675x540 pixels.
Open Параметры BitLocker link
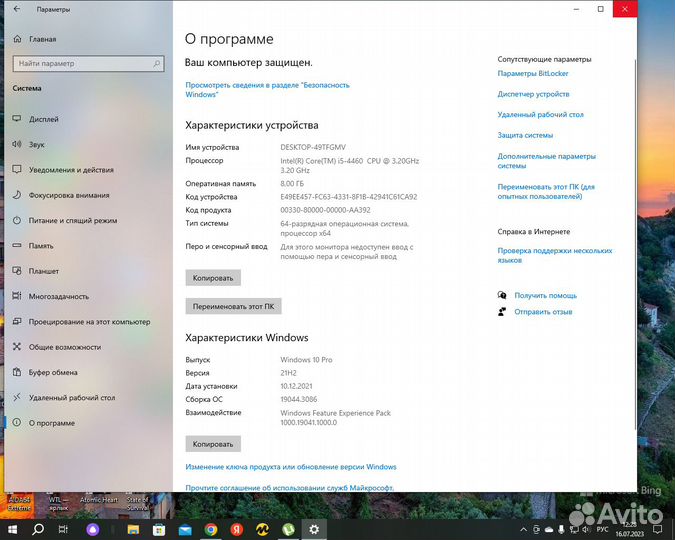tap(533, 74)
